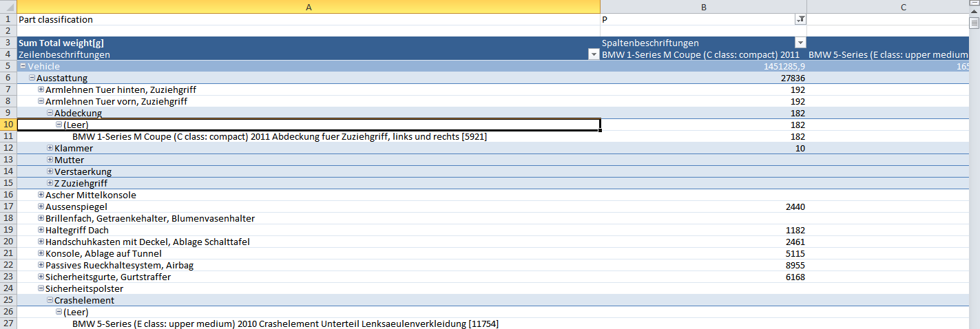
Task: Open the Part classification filter dropdown
Action: 801,20
